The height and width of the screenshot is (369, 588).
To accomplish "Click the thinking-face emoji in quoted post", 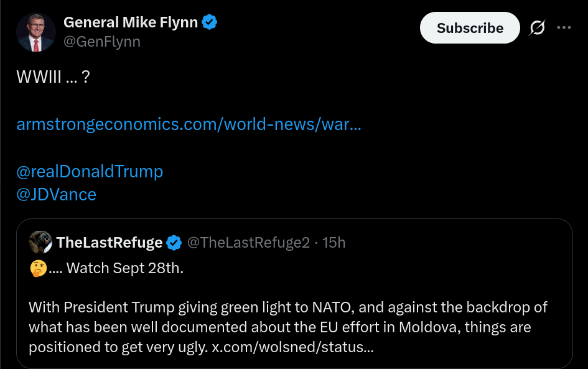I will click(x=38, y=269).
